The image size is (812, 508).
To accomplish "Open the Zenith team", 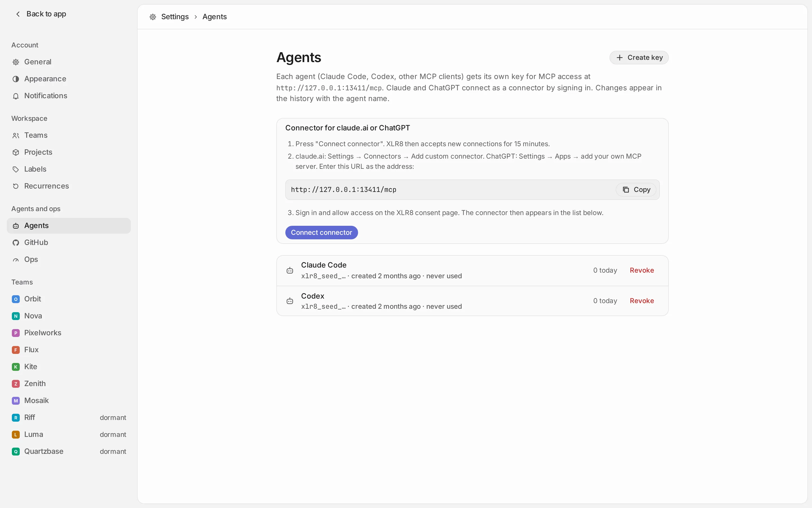I will [x=69, y=384].
